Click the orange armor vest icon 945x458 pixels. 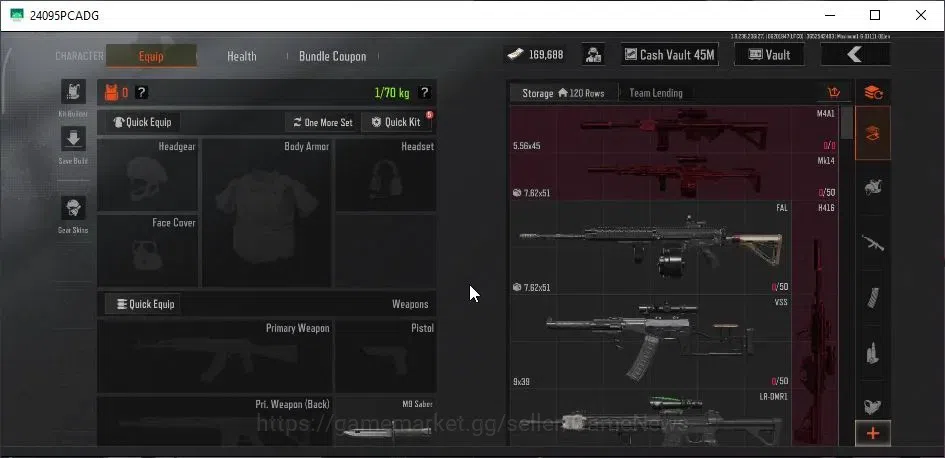pos(111,93)
